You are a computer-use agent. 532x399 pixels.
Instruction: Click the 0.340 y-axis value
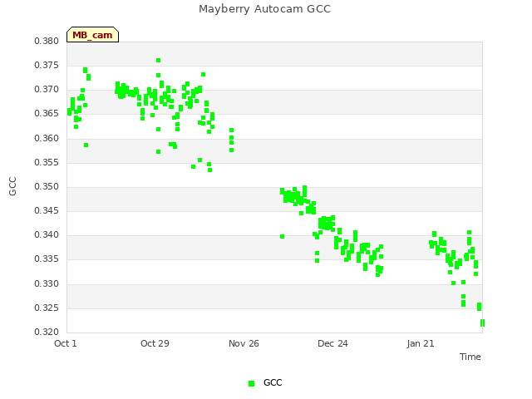click(x=47, y=234)
